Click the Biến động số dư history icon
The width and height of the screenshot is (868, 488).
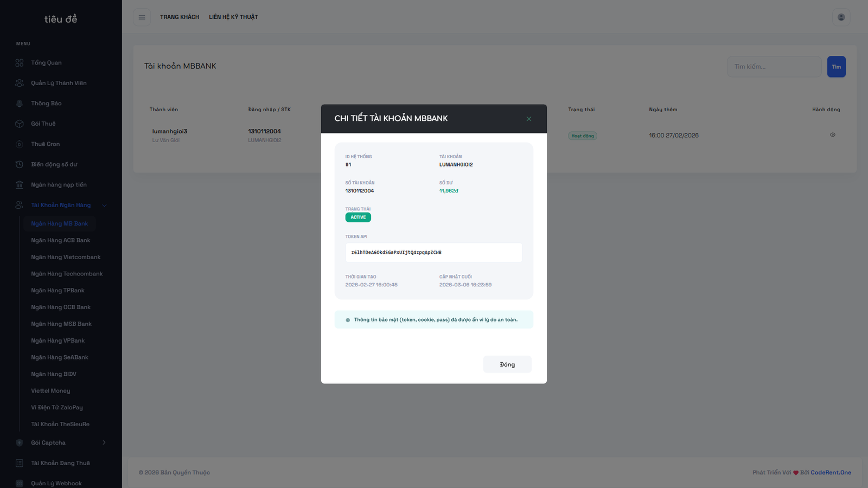20,164
